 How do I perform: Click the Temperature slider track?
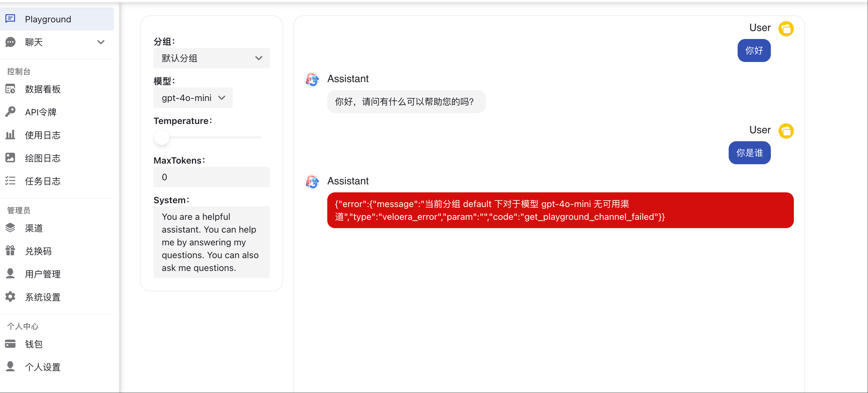click(211, 137)
